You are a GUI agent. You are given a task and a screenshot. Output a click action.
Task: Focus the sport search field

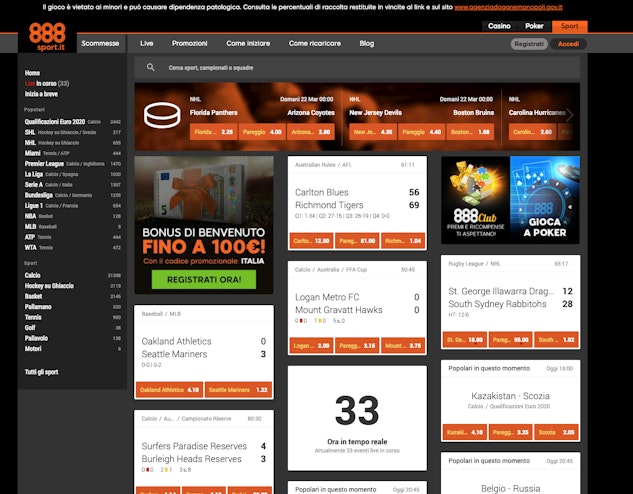click(357, 67)
